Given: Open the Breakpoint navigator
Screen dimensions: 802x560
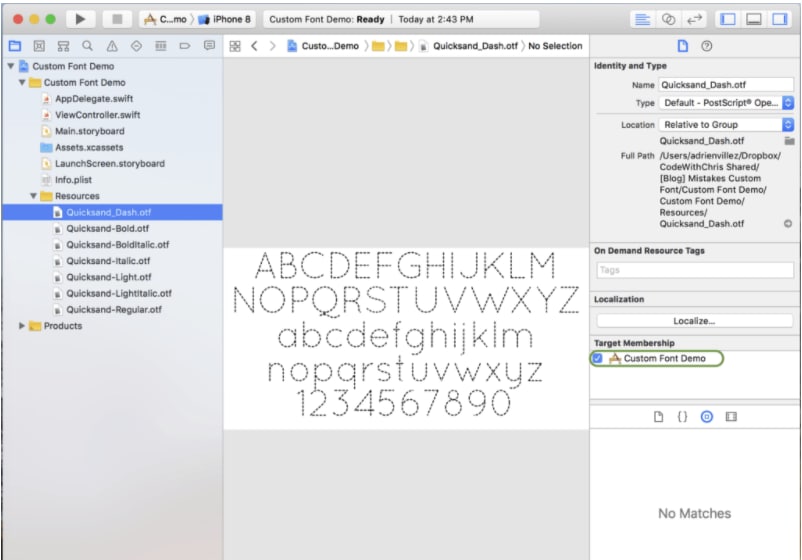Looking at the screenshot, I should pos(185,46).
